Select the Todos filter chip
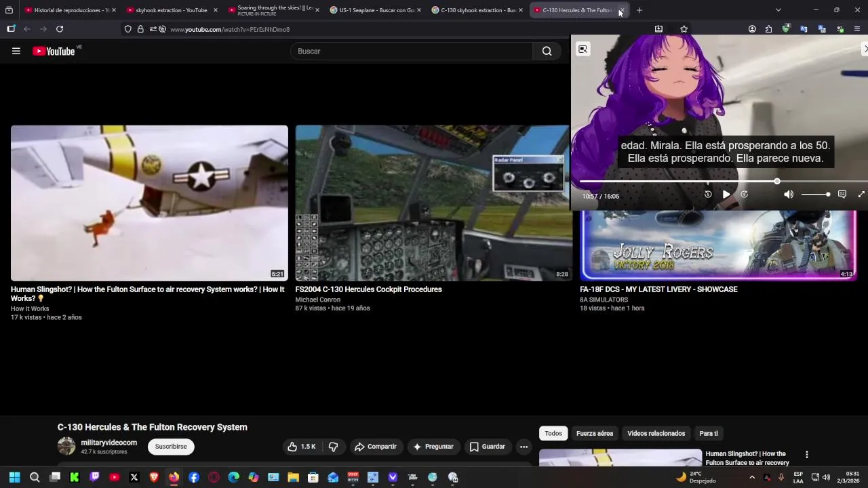This screenshot has height=488, width=868. tap(553, 433)
